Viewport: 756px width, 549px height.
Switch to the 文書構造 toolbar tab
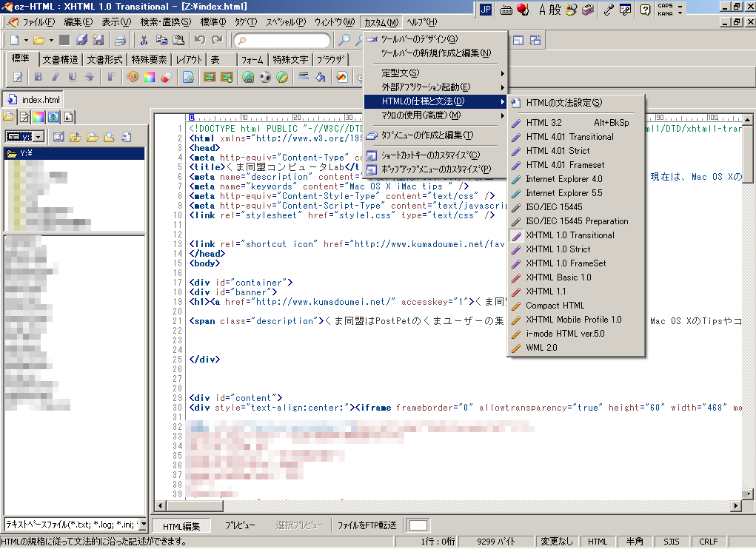(60, 60)
